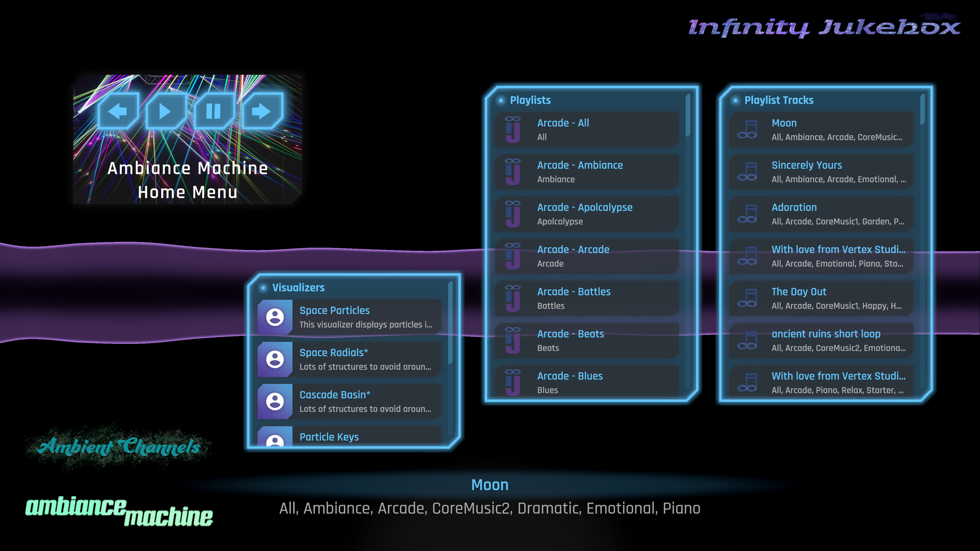Click the Infinity Jukebox icon beside Arcade - All
980x551 pixels.
pyautogui.click(x=513, y=129)
